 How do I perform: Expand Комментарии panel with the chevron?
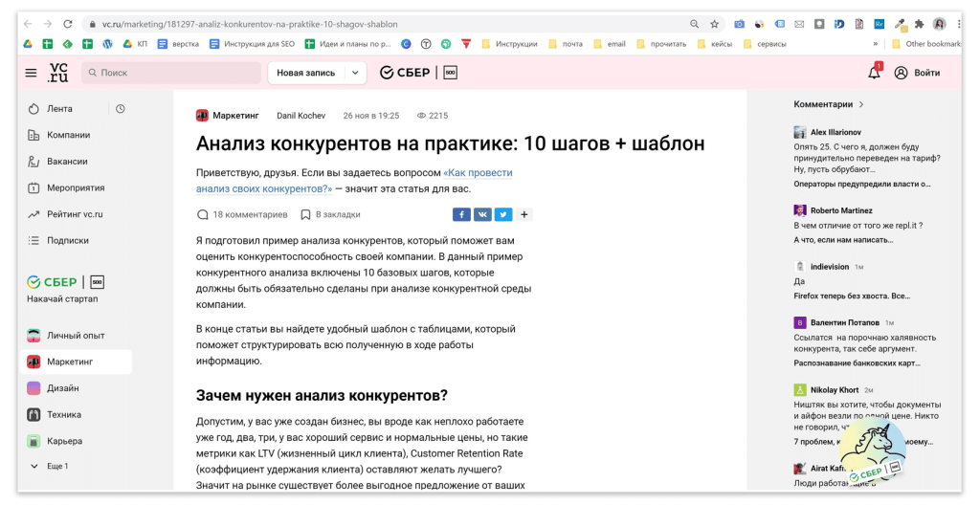[x=861, y=104]
